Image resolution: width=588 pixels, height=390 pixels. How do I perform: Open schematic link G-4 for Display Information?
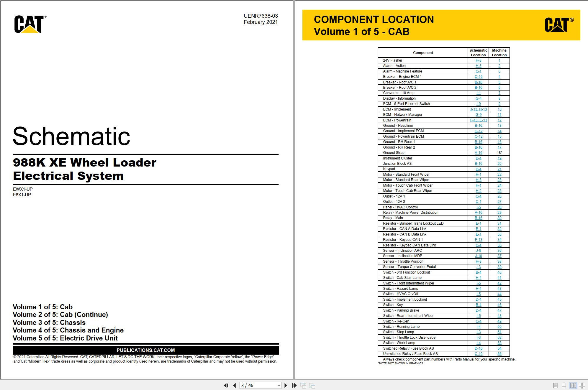pyautogui.click(x=478, y=98)
